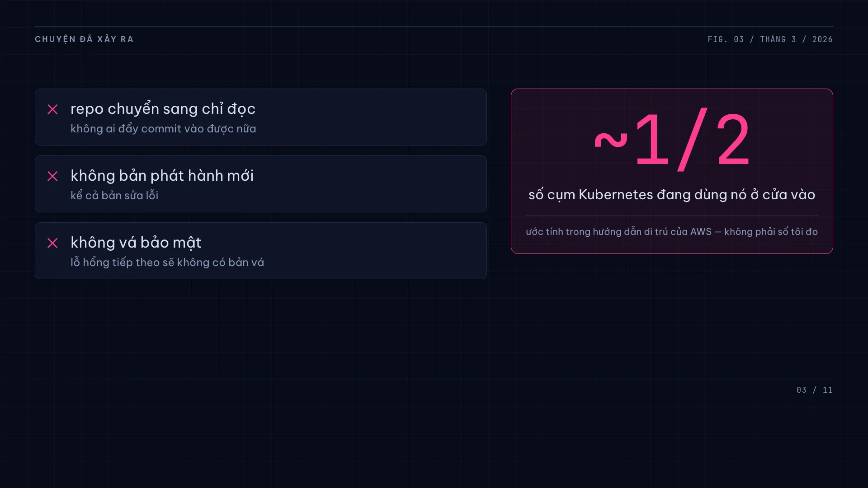Select the 'không bản phát hành mới' heading
Image resolution: width=868 pixels, height=488 pixels.
162,176
